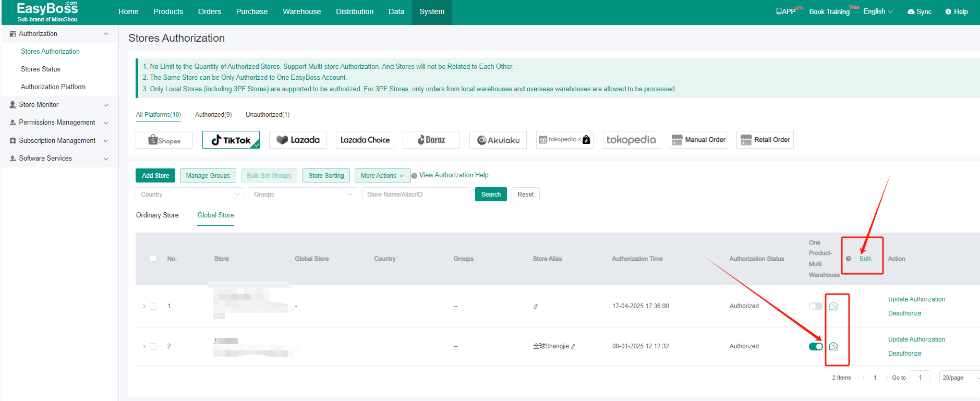The width and height of the screenshot is (980, 401).
Task: Switch to Authorized(9) tab
Action: point(213,115)
